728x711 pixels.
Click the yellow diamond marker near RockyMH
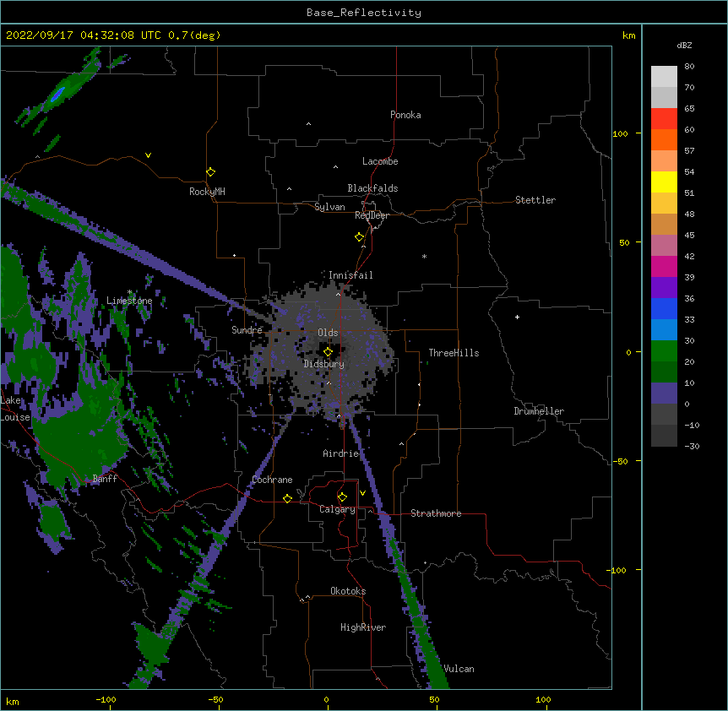click(210, 171)
